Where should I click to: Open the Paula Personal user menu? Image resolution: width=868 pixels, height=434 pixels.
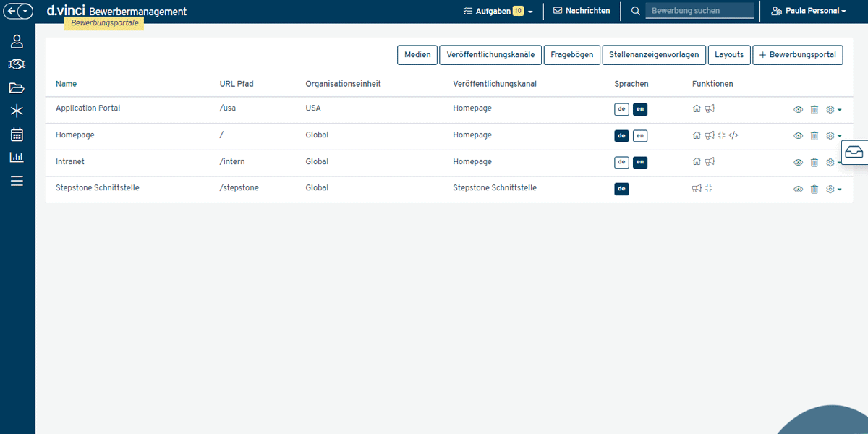point(808,11)
